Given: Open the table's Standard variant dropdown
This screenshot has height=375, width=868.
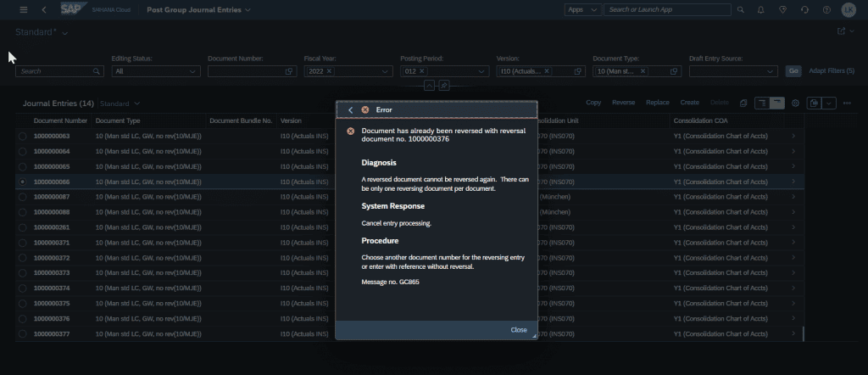Looking at the screenshot, I should (x=136, y=104).
